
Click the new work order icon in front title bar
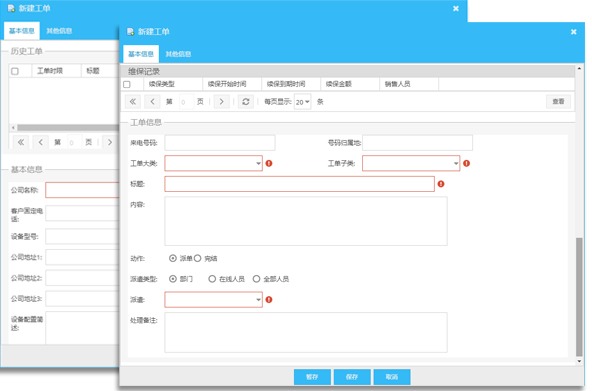pyautogui.click(x=131, y=32)
